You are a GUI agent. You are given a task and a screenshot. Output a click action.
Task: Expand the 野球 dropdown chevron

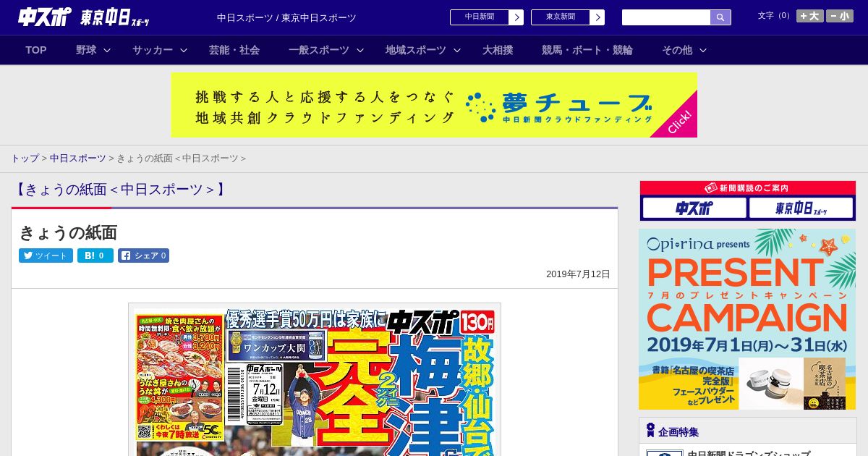(x=107, y=50)
